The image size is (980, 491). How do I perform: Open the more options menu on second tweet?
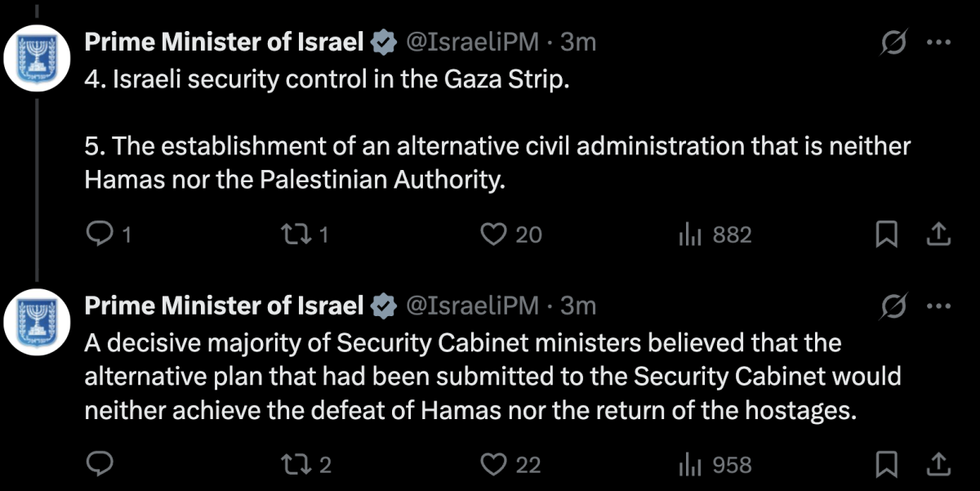pyautogui.click(x=942, y=306)
